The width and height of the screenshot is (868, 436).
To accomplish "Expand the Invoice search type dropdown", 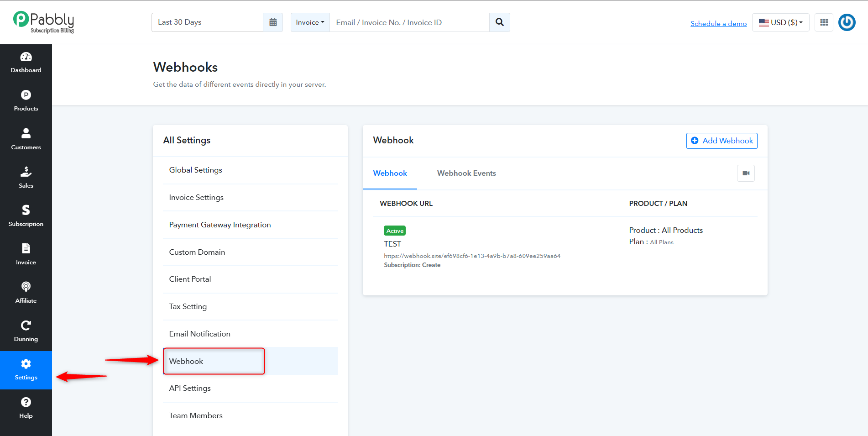I will point(310,22).
